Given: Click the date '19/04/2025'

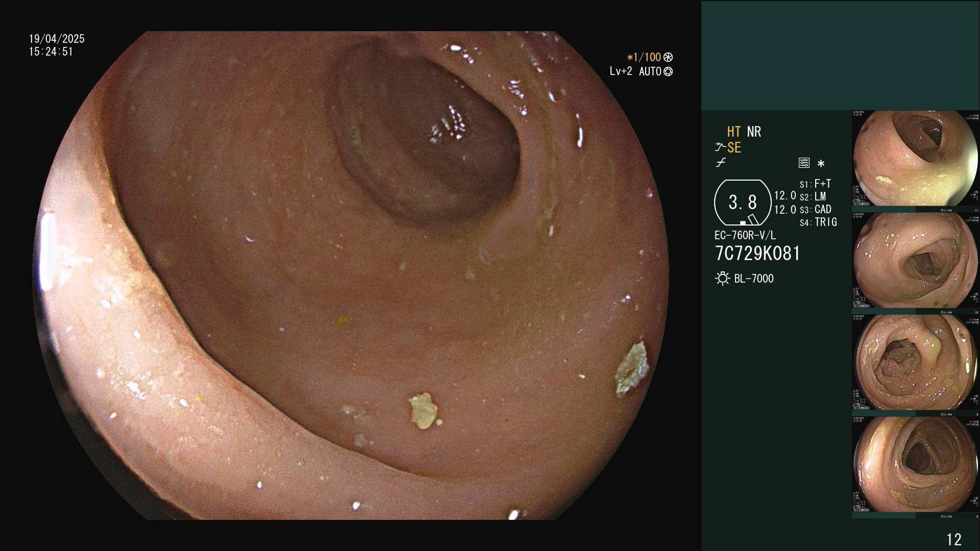Looking at the screenshot, I should (57, 39).
